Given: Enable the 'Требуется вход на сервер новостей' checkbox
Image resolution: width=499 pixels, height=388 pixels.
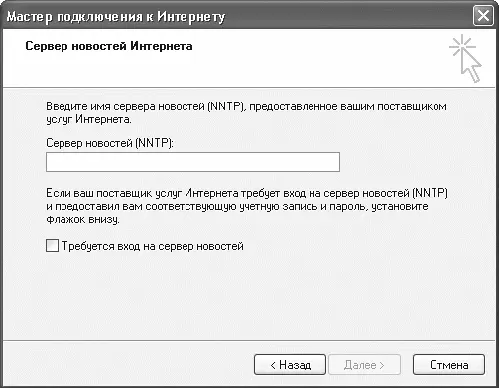Looking at the screenshot, I should point(52,246).
